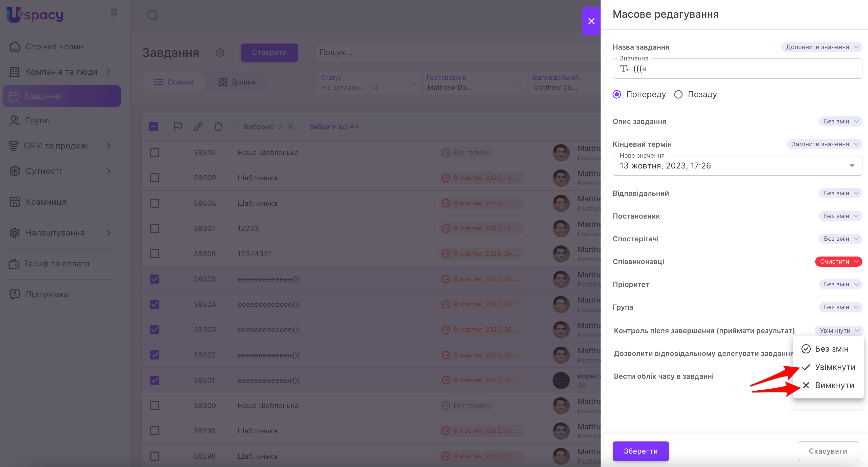The width and height of the screenshot is (868, 467).
Task: Select the Позаду radio button
Action: coord(678,94)
